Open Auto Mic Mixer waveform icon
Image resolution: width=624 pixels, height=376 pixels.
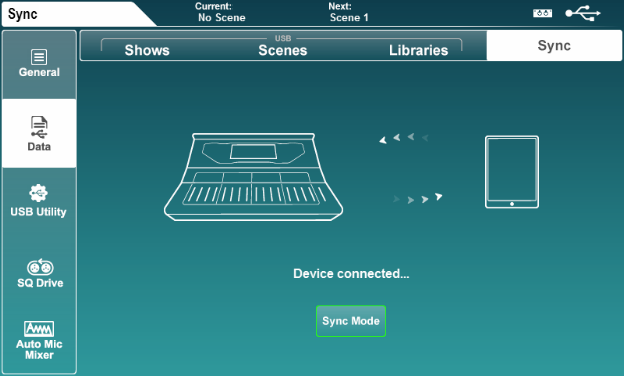pyautogui.click(x=39, y=329)
